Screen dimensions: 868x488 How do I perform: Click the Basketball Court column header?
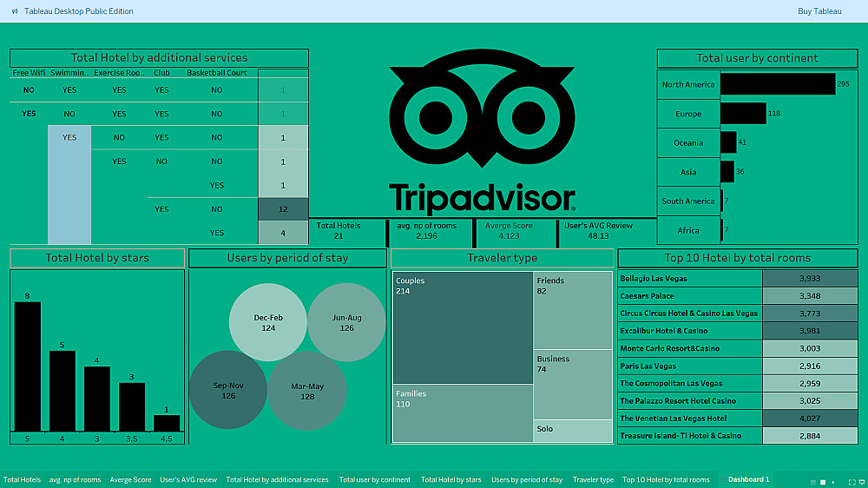click(x=216, y=73)
